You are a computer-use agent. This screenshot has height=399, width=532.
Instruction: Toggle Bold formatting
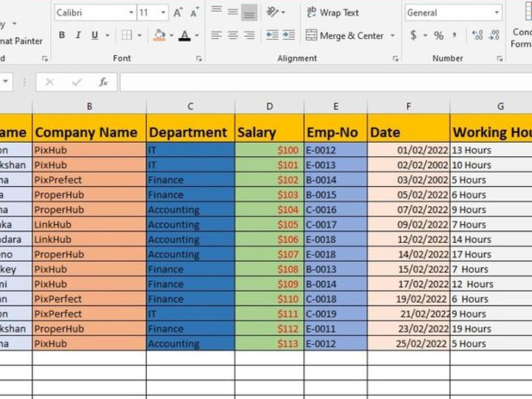click(62, 35)
